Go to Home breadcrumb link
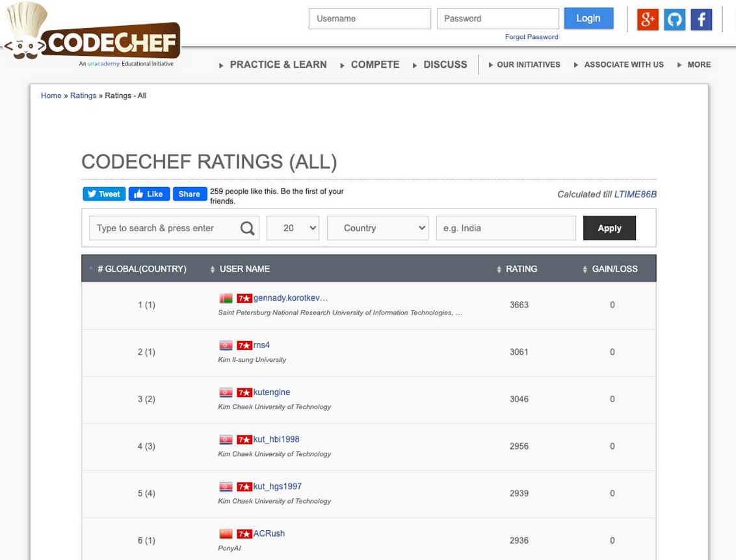Viewport: 736px width, 560px height. (51, 95)
